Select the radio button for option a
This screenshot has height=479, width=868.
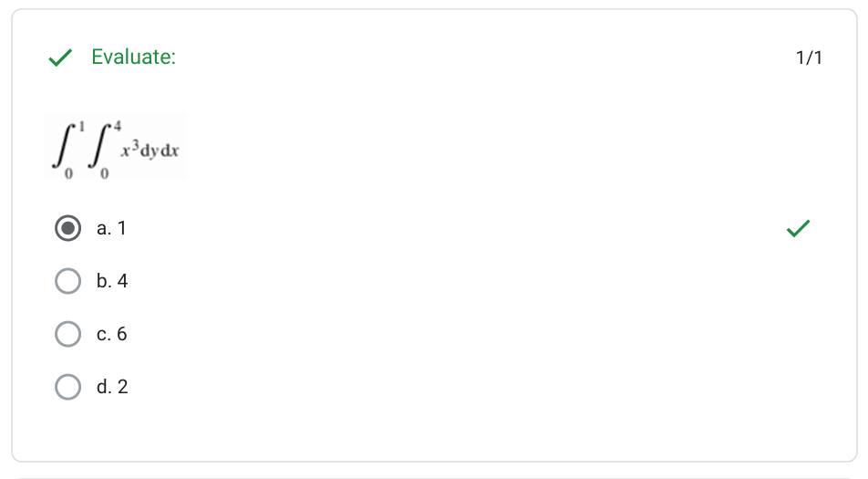coord(67,228)
